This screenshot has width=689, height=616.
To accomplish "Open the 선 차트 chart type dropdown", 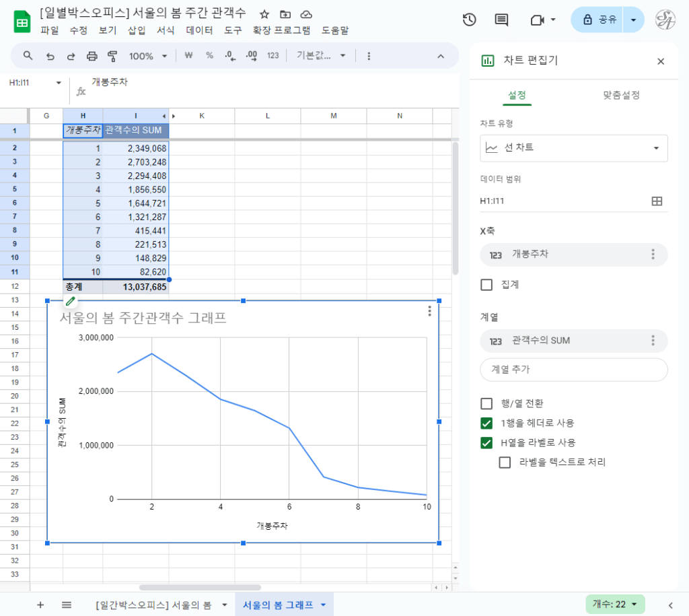I will click(574, 148).
